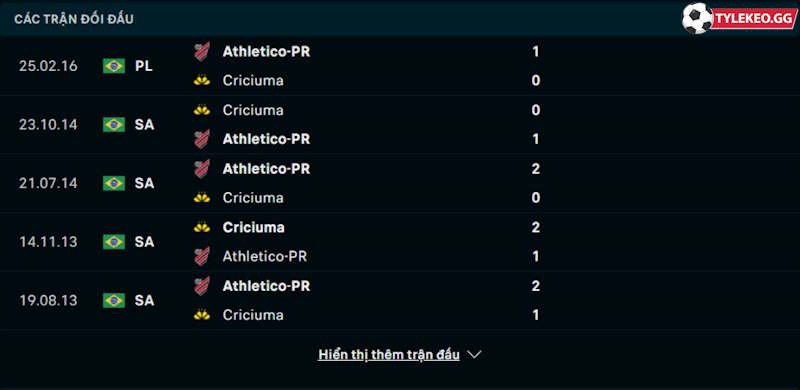Click Athletico-PR crest in the 19.08.13 match
800x390 pixels.
click(202, 286)
